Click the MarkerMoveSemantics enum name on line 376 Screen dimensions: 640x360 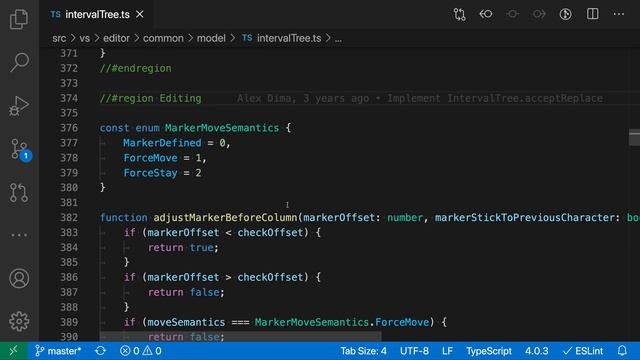[x=222, y=128]
